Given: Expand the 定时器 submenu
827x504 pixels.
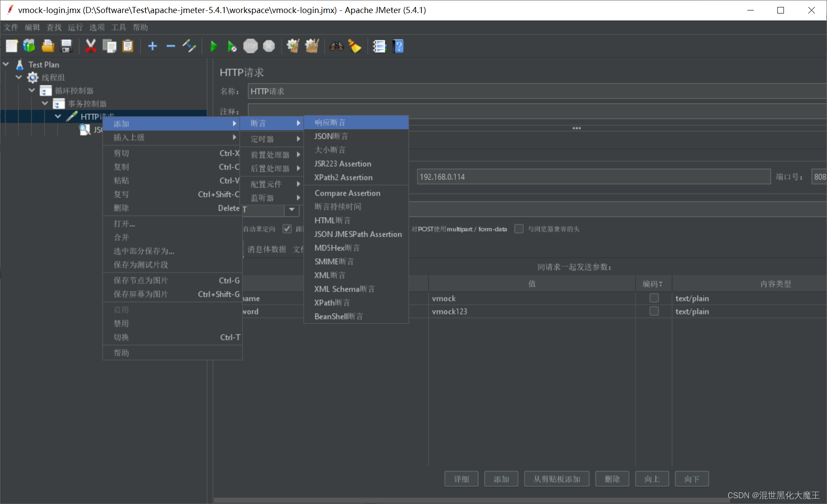Looking at the screenshot, I should coord(272,139).
